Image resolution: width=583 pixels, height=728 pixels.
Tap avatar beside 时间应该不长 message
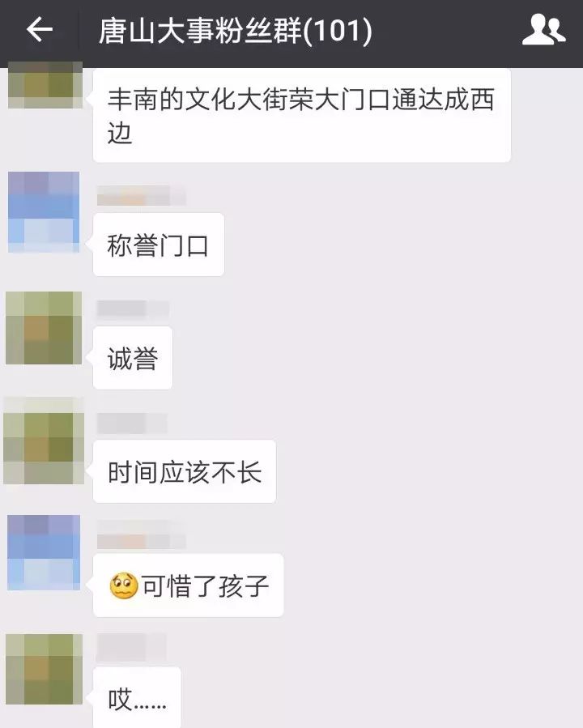pyautogui.click(x=44, y=441)
